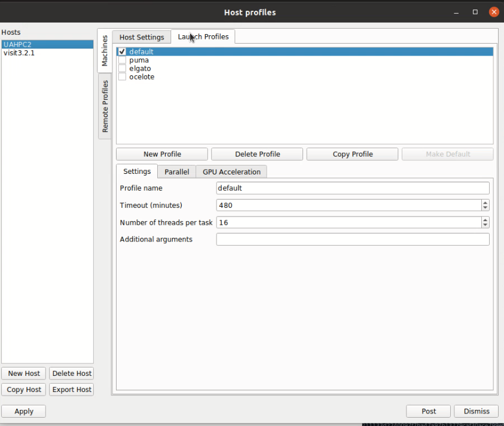The height and width of the screenshot is (426, 504).
Task: Switch to the Host Settings tab
Action: pos(142,37)
